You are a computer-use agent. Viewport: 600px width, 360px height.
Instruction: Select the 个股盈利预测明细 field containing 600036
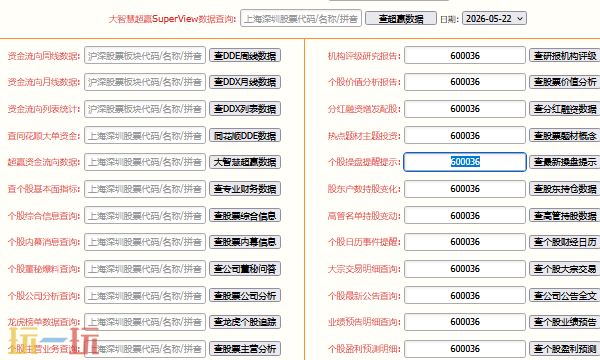[x=465, y=349]
